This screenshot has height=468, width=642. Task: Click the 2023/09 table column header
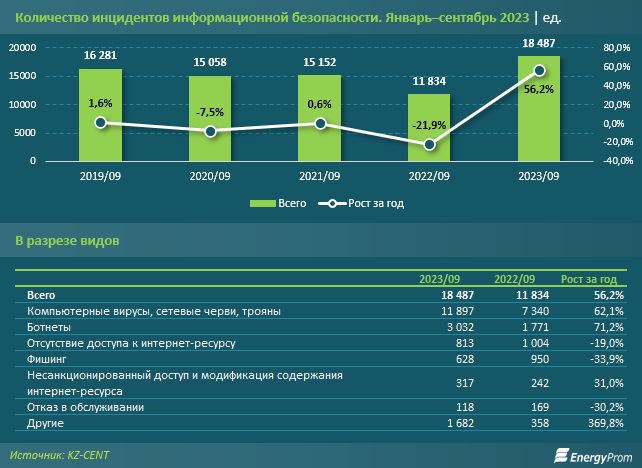pyautogui.click(x=442, y=280)
